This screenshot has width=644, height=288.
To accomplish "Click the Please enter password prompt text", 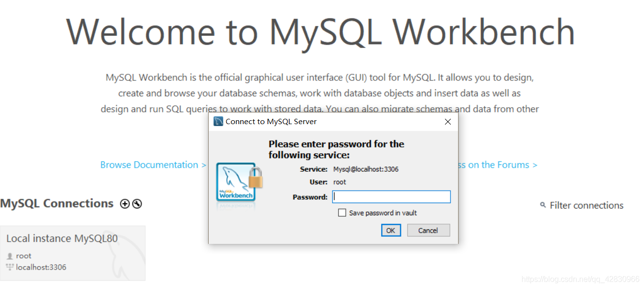I will pos(337,149).
